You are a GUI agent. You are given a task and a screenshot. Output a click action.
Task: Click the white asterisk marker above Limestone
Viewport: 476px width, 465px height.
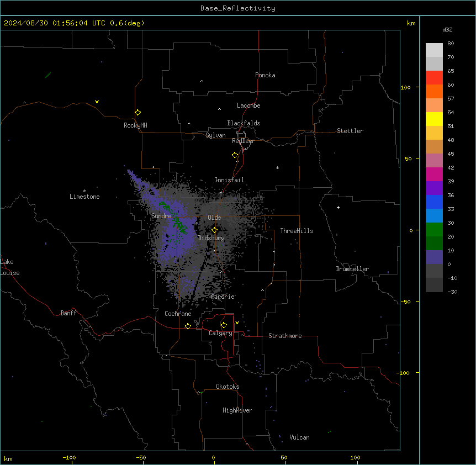tap(84, 191)
